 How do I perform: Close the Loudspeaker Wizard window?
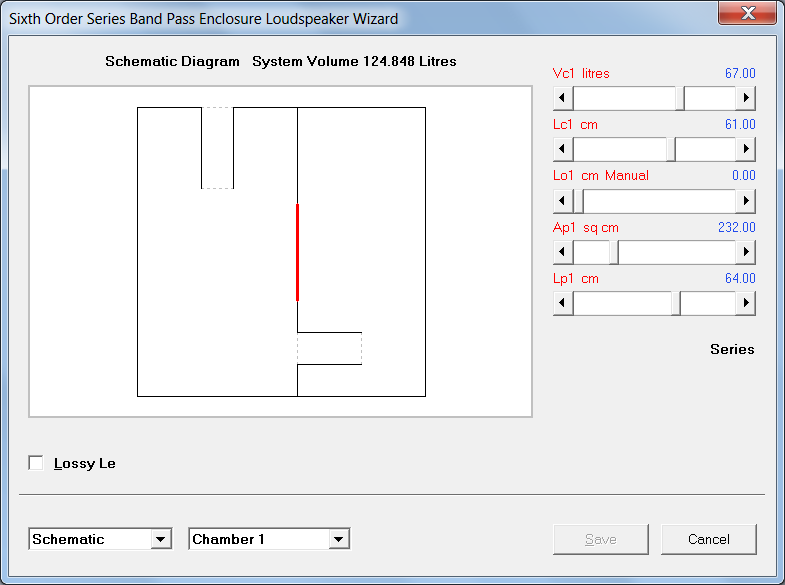pyautogui.click(x=748, y=13)
